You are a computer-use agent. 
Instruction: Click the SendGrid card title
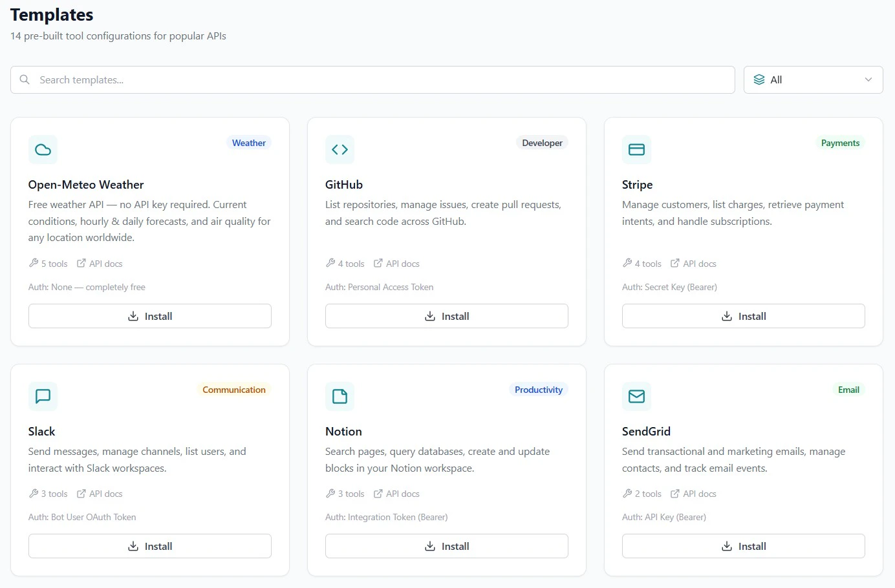pos(646,432)
